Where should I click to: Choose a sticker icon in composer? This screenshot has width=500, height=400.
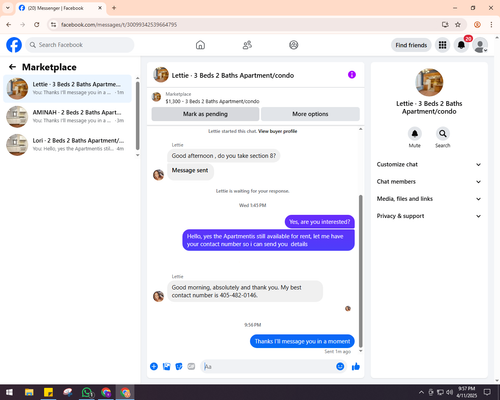pos(179,367)
